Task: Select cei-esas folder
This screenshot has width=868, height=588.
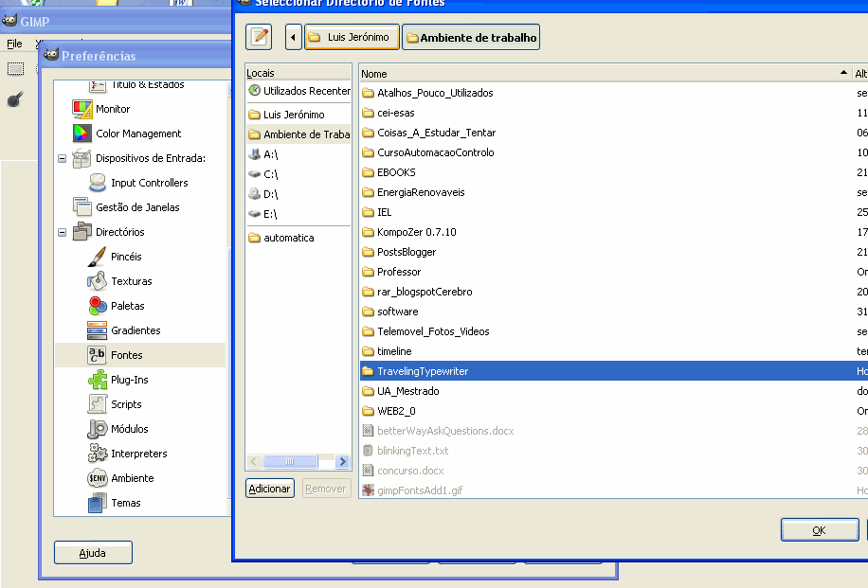Action: pos(396,113)
